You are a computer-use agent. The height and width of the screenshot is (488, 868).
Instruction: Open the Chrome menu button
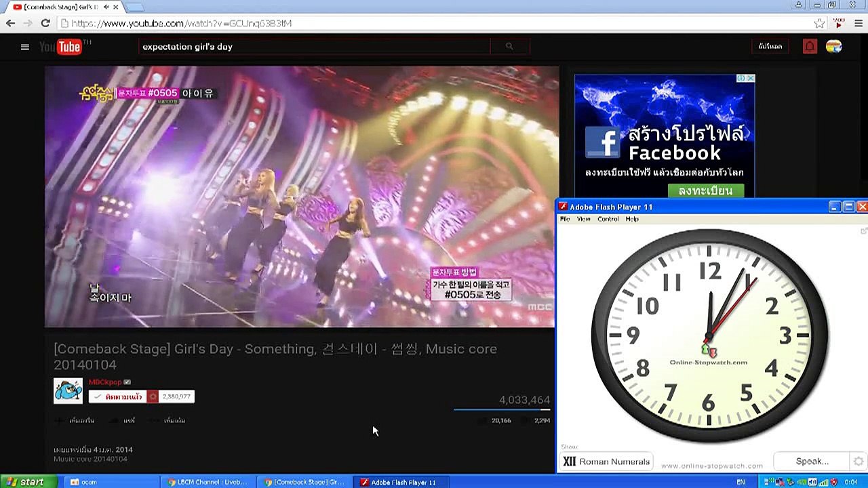pos(859,23)
